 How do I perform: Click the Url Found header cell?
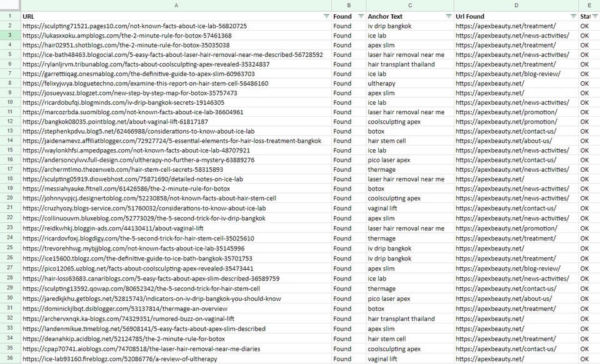(x=516, y=16)
